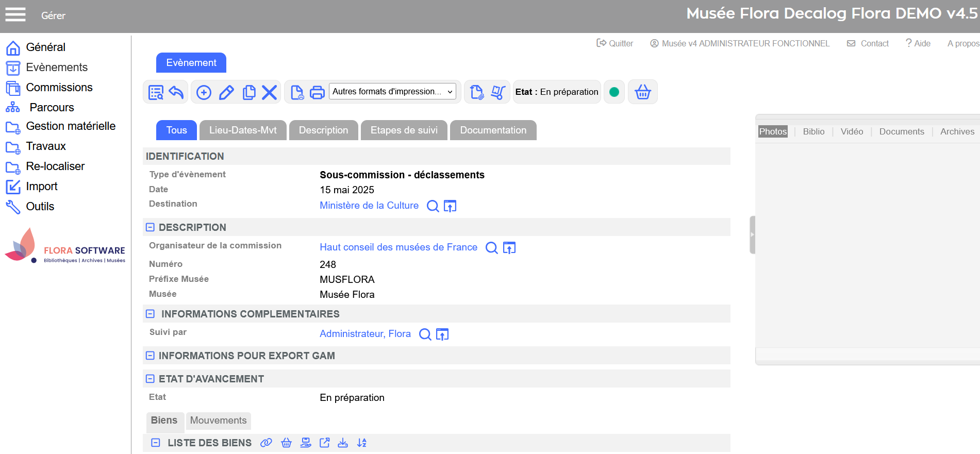Open the Autres formats d'impression dropdown

[392, 92]
